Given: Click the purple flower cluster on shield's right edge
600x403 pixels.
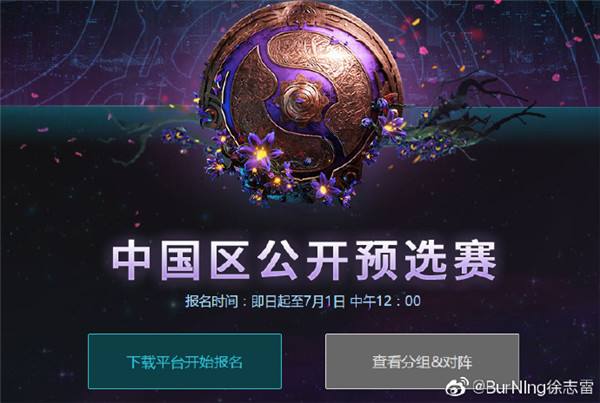Looking at the screenshot, I should coord(386,121).
